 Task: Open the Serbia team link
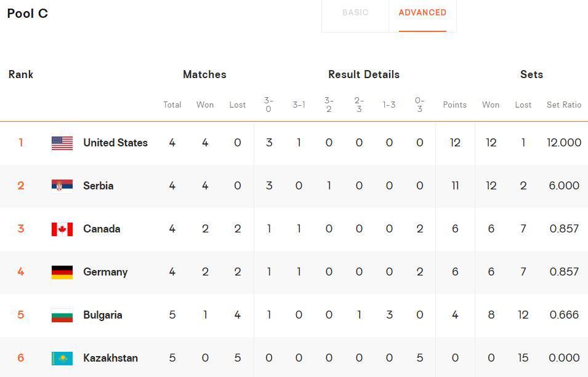99,186
